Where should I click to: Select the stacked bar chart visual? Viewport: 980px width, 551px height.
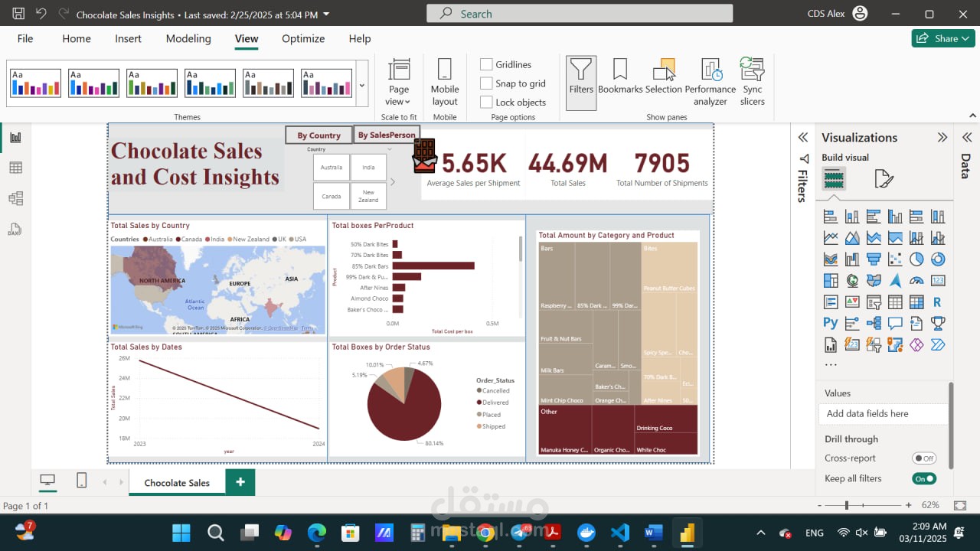point(831,217)
